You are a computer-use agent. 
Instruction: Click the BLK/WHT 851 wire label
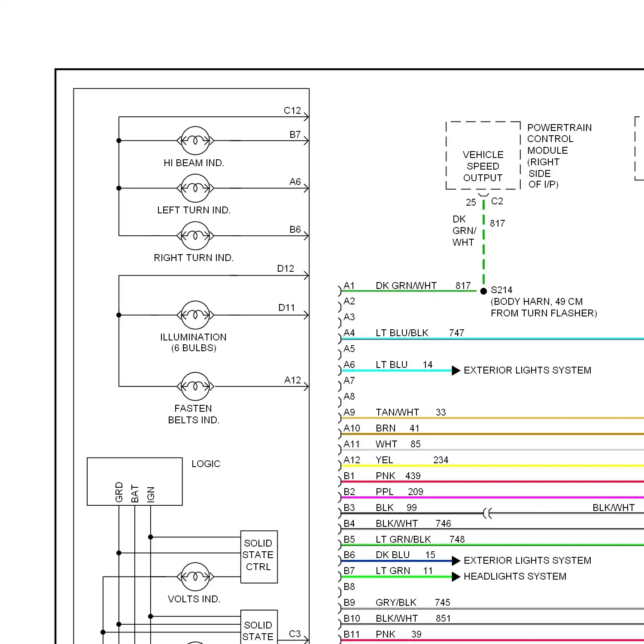point(413,619)
